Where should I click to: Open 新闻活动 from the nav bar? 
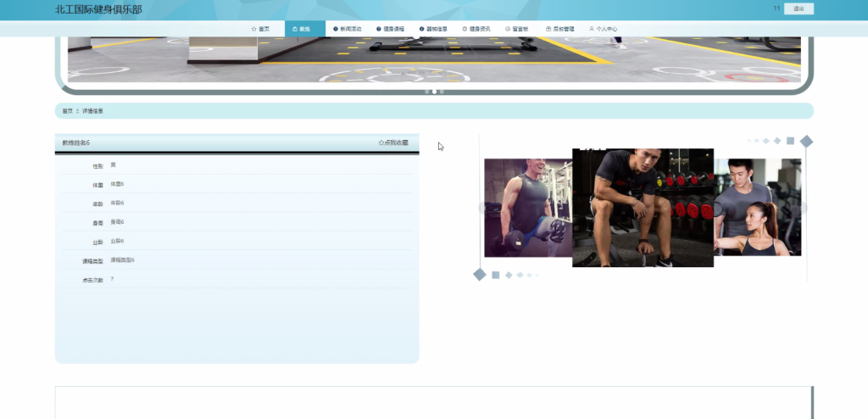pos(347,29)
